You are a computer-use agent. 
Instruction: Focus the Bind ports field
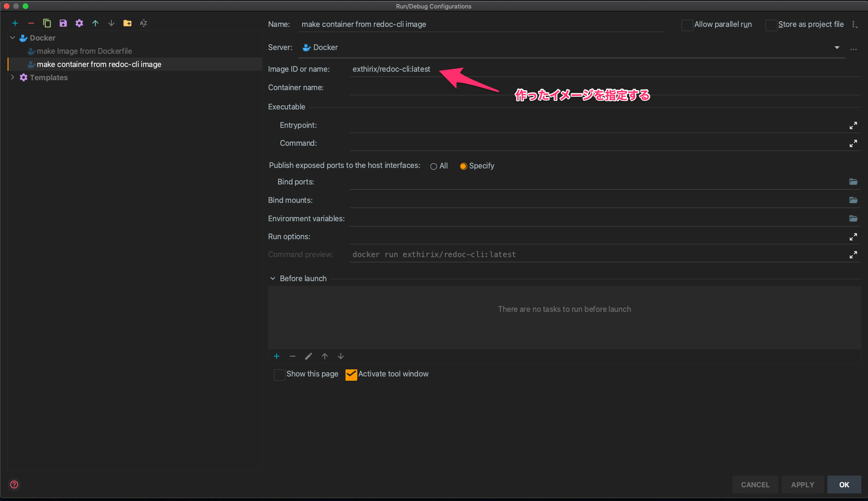click(x=598, y=182)
